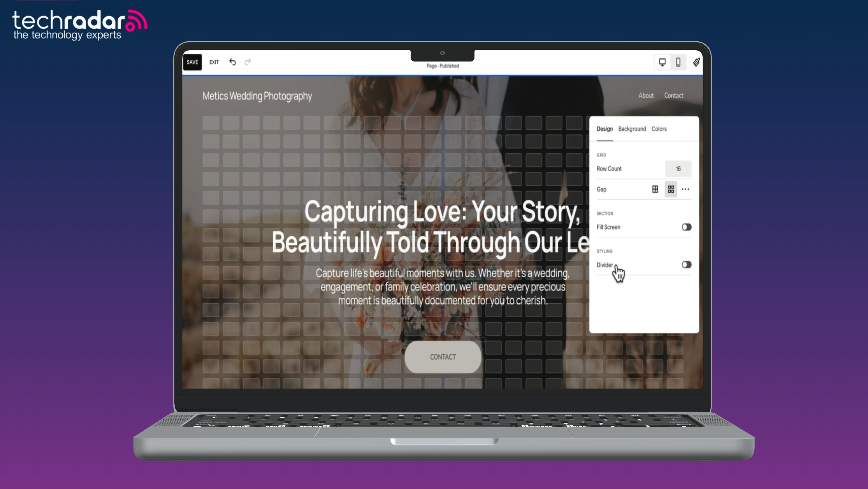The image size is (868, 489).
Task: Switch to mobile preview icon
Action: coord(678,62)
